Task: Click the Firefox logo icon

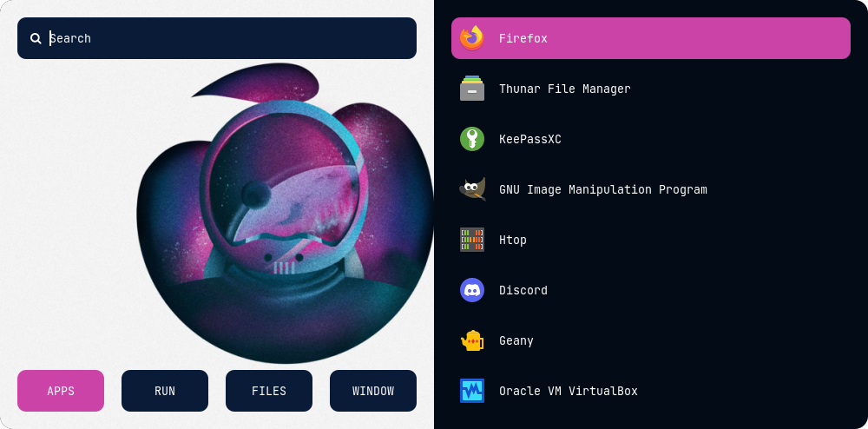Action: [x=472, y=38]
